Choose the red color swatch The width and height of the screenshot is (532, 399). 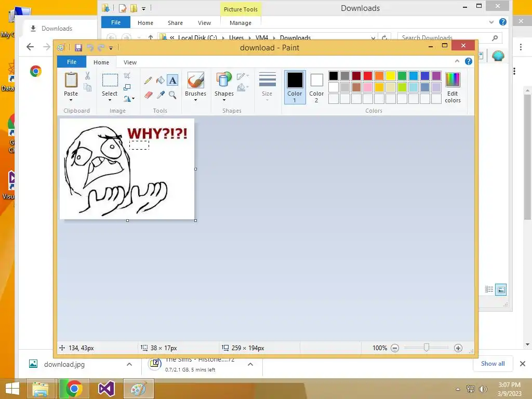(368, 76)
